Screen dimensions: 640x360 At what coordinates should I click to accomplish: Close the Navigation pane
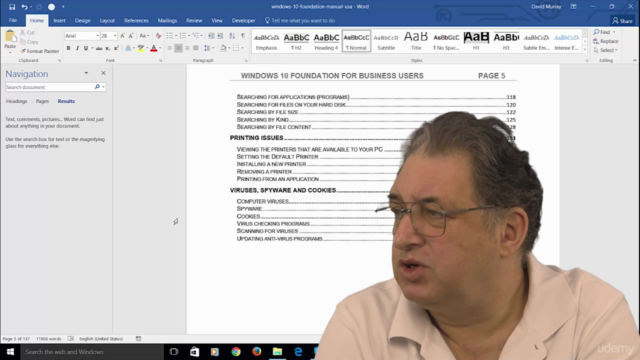click(x=103, y=73)
